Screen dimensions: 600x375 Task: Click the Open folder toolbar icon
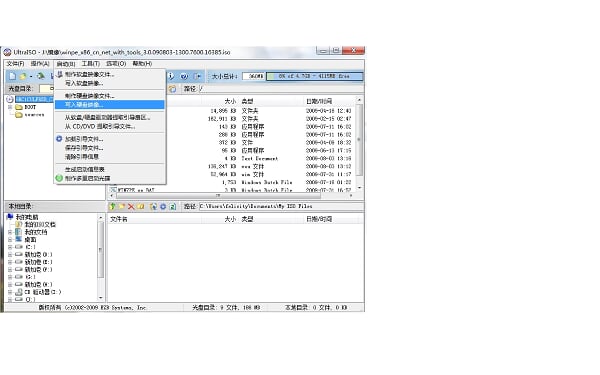point(23,76)
